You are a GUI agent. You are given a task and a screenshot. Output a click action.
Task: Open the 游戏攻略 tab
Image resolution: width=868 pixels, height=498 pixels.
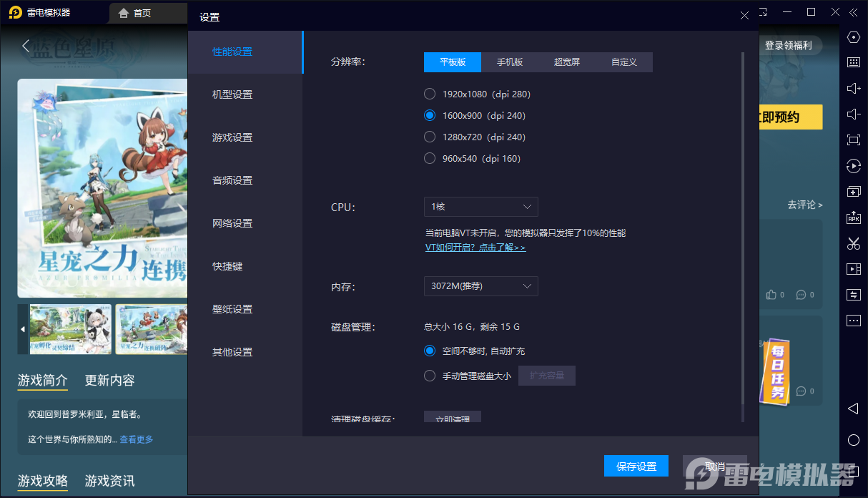pos(41,480)
